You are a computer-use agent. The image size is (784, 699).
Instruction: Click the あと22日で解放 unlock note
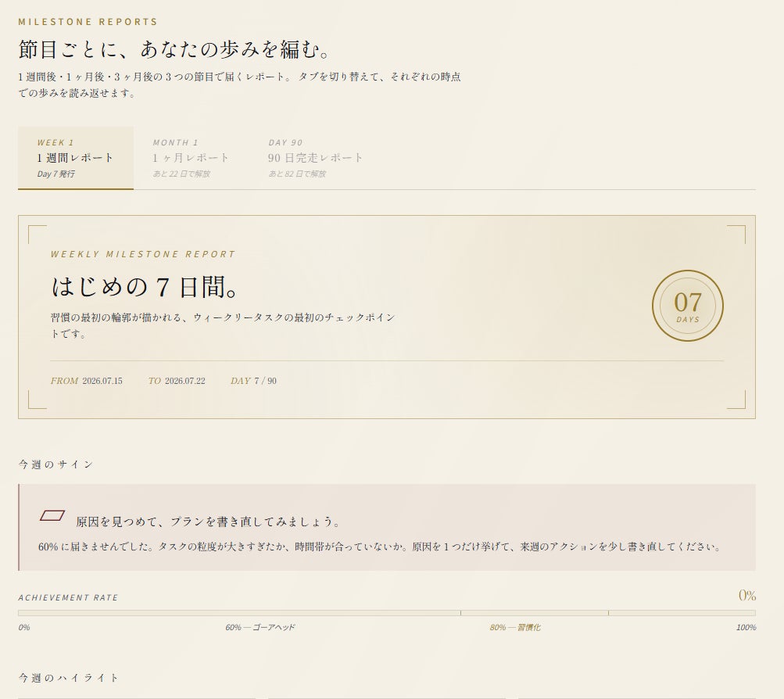181,174
